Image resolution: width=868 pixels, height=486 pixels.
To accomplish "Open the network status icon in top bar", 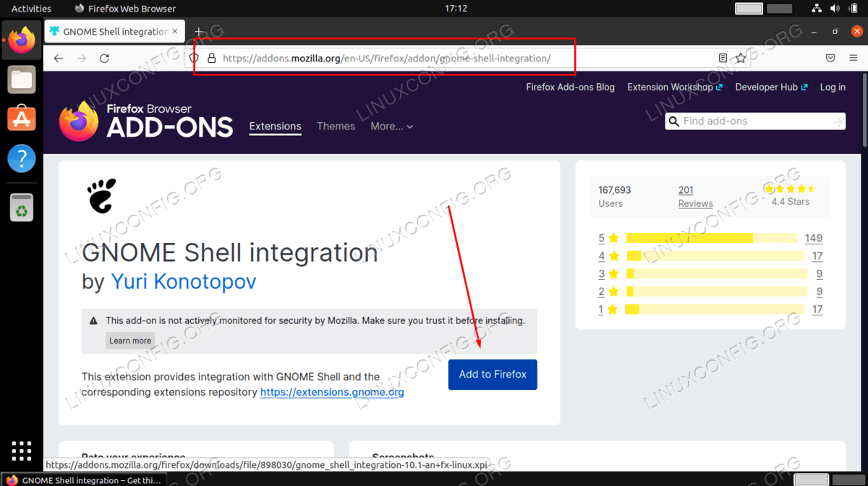I will tap(817, 9).
